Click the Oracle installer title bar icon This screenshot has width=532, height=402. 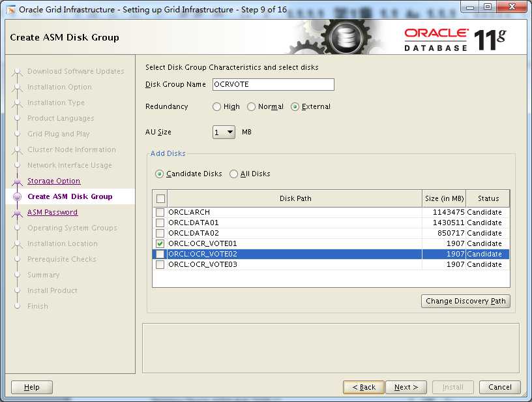coord(11,10)
